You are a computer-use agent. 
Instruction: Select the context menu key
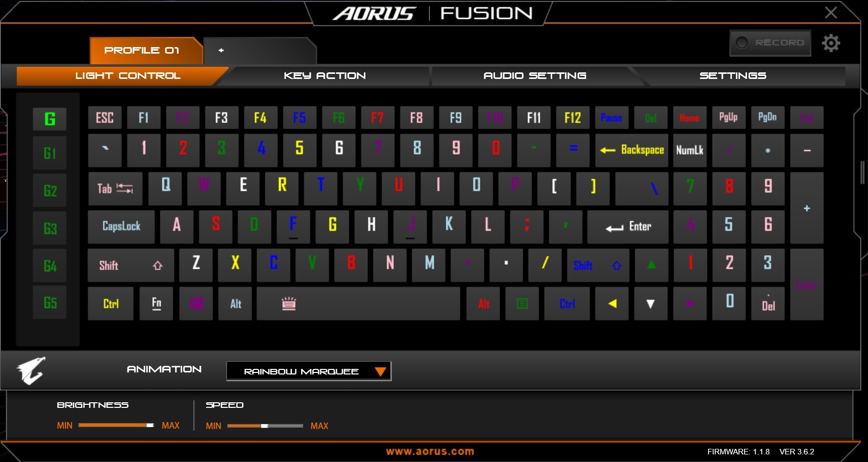point(522,304)
